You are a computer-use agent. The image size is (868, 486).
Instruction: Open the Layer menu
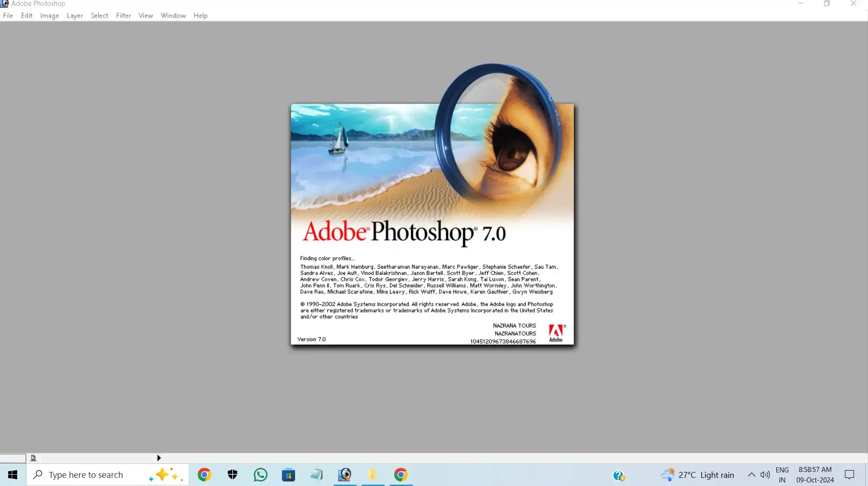click(75, 15)
